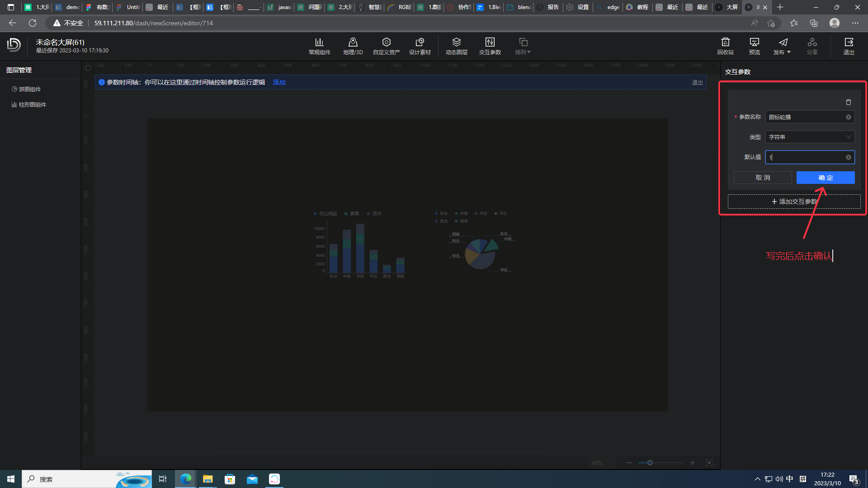The width and height of the screenshot is (868, 488).
Task: Zoom out the canvas with minus icon
Action: click(x=629, y=463)
